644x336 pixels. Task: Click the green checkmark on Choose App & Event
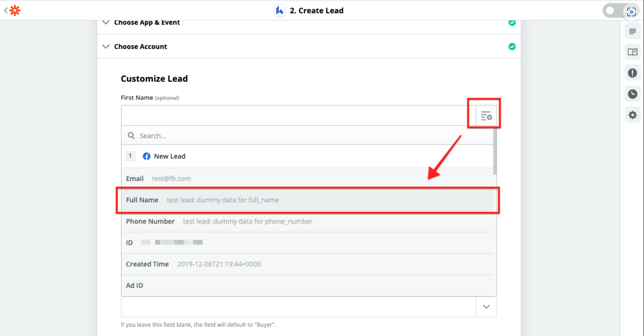coord(512,22)
